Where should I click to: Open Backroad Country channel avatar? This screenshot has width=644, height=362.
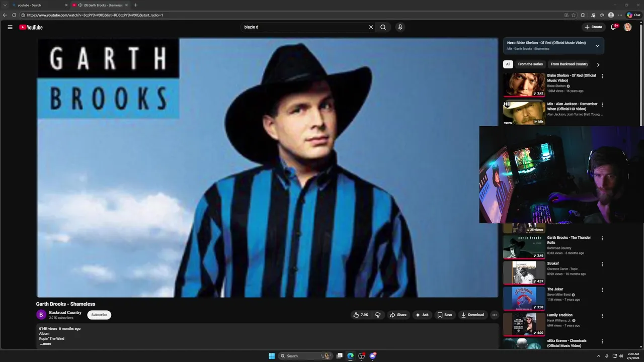[x=41, y=315]
